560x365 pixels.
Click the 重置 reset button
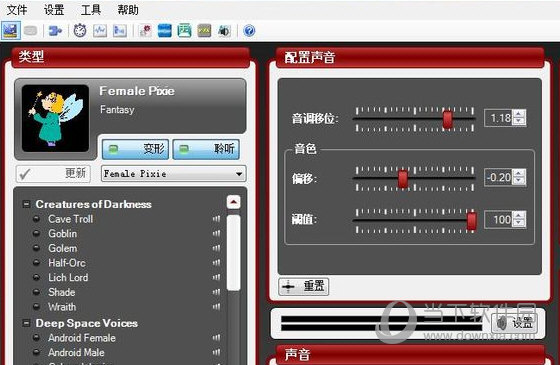coord(304,286)
